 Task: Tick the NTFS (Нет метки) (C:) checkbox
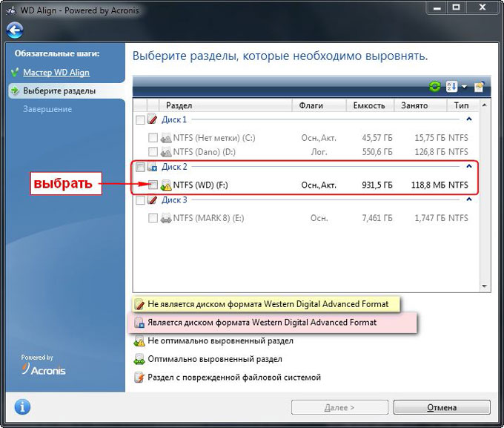tap(153, 138)
